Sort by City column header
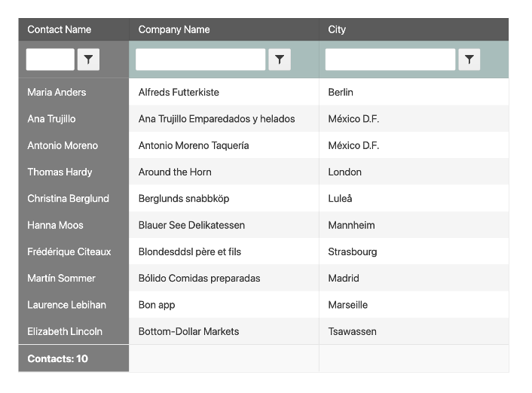Viewport: 532px width, 393px height. tap(337, 29)
